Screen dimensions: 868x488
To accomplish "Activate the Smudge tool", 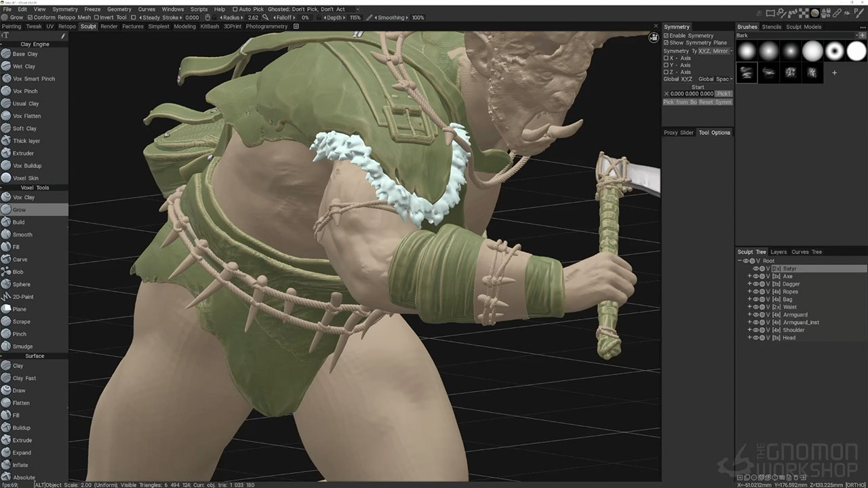I will [x=22, y=346].
